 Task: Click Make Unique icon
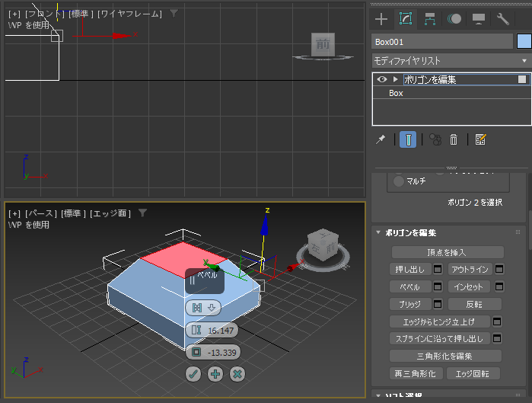tap(435, 139)
